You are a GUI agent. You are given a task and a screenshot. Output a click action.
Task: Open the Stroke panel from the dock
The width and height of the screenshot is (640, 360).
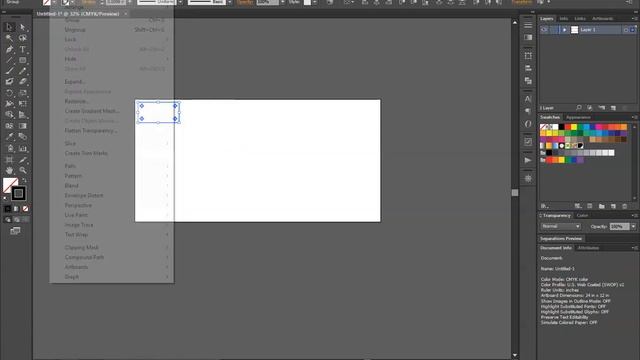tap(528, 25)
